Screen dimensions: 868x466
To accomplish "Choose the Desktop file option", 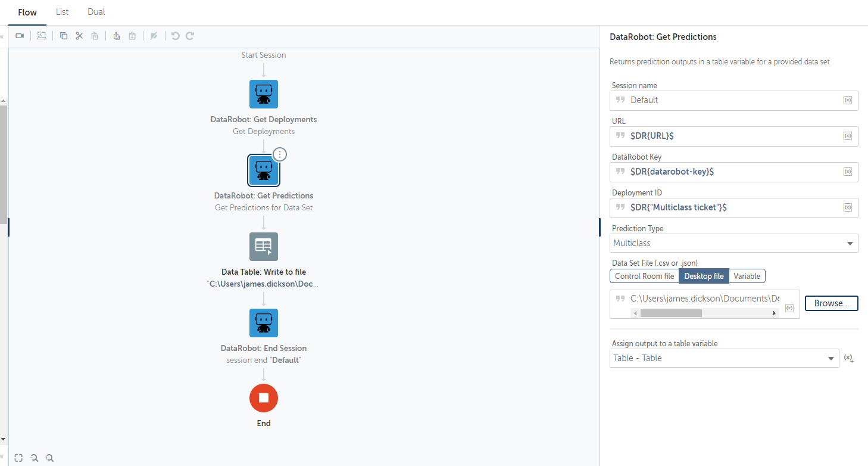I will point(704,276).
